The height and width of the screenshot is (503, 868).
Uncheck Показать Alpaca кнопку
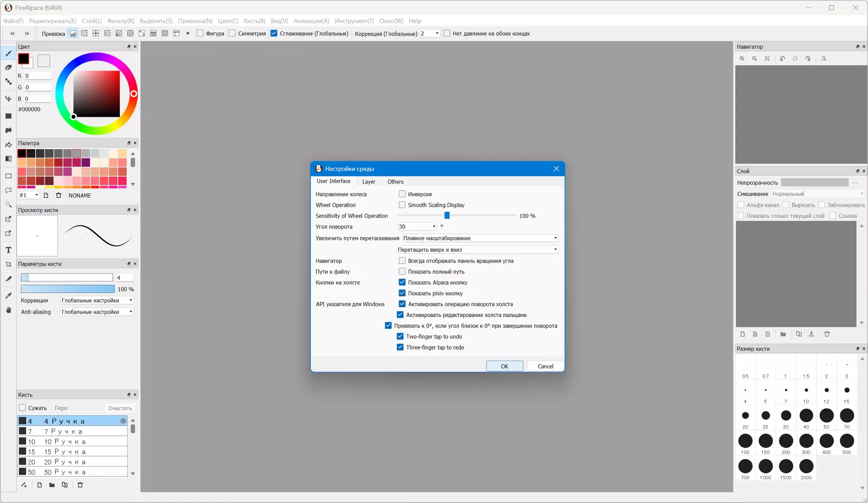click(x=402, y=283)
